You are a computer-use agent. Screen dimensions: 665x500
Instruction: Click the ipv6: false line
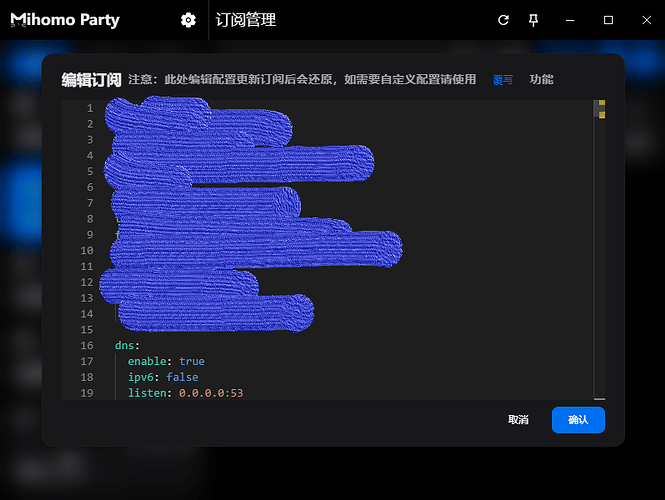[163, 377]
